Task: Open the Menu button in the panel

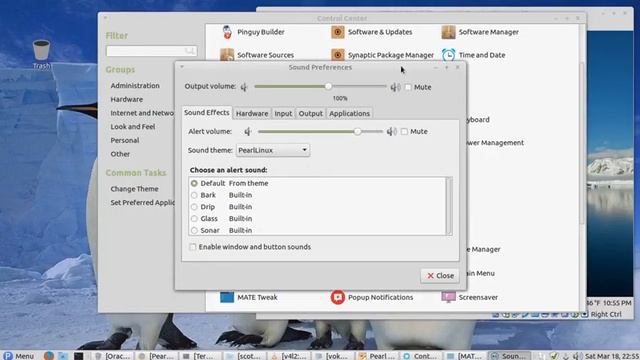Action: pyautogui.click(x=19, y=356)
